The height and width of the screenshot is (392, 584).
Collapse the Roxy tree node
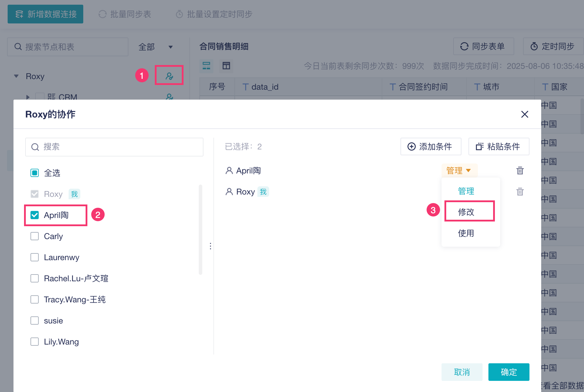click(16, 76)
